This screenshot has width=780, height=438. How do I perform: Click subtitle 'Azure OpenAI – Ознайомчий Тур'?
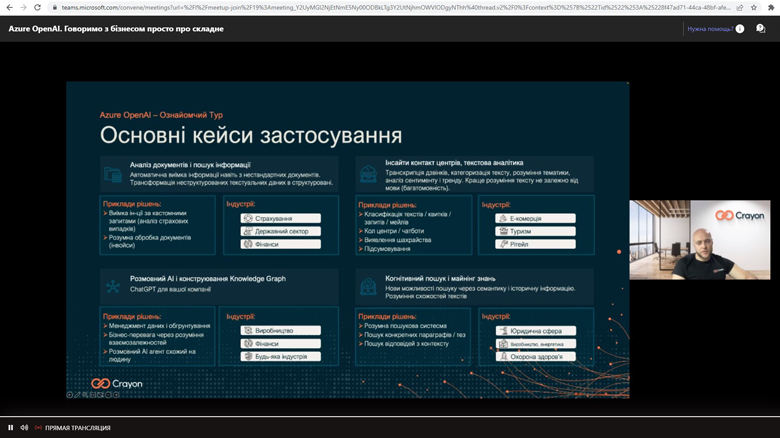coord(161,115)
